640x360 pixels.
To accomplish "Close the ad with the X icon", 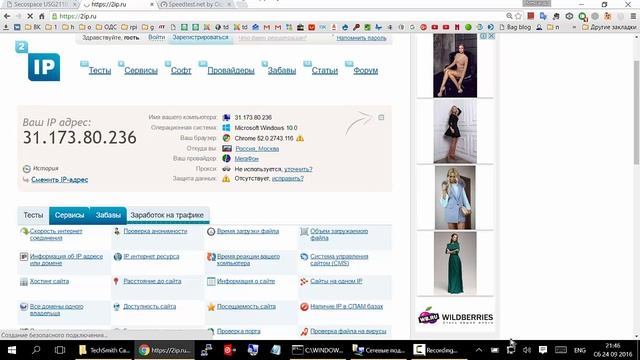I will [491, 36].
